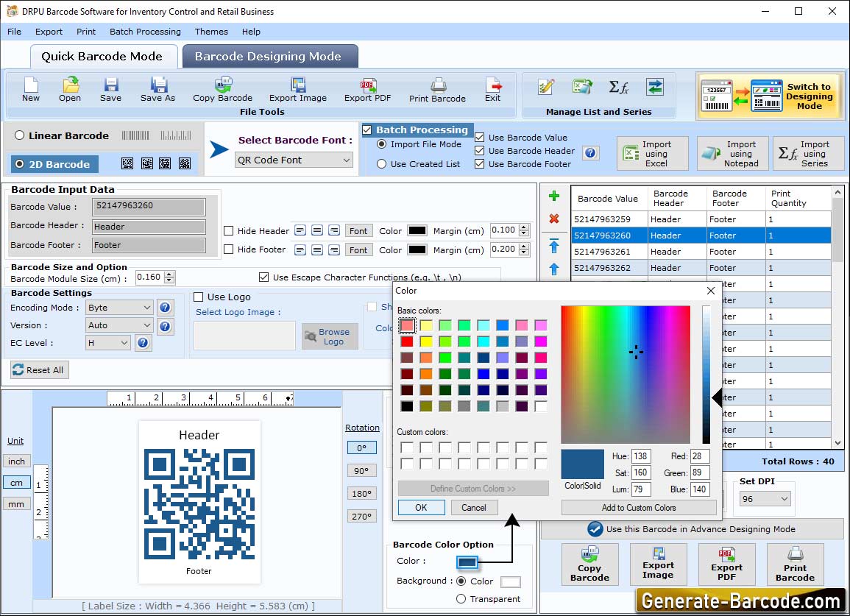Click the New file toolbar icon
850x616 pixels.
[x=31, y=90]
